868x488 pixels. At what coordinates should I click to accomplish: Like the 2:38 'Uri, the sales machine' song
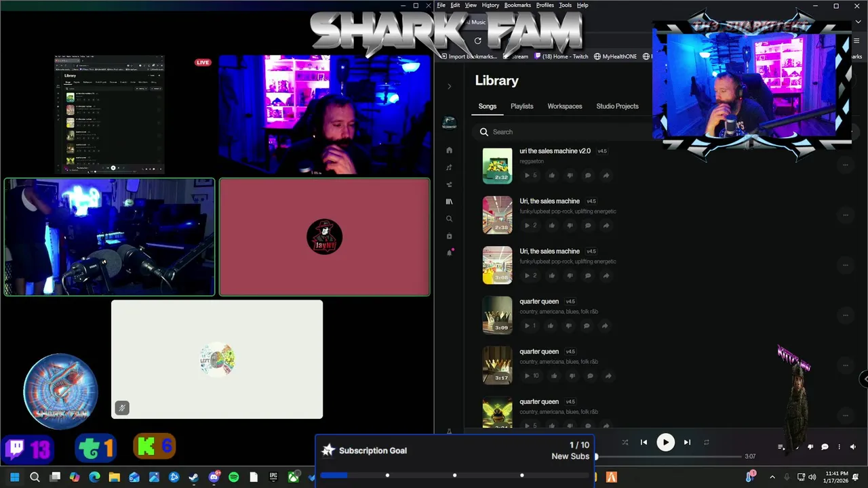pyautogui.click(x=551, y=226)
